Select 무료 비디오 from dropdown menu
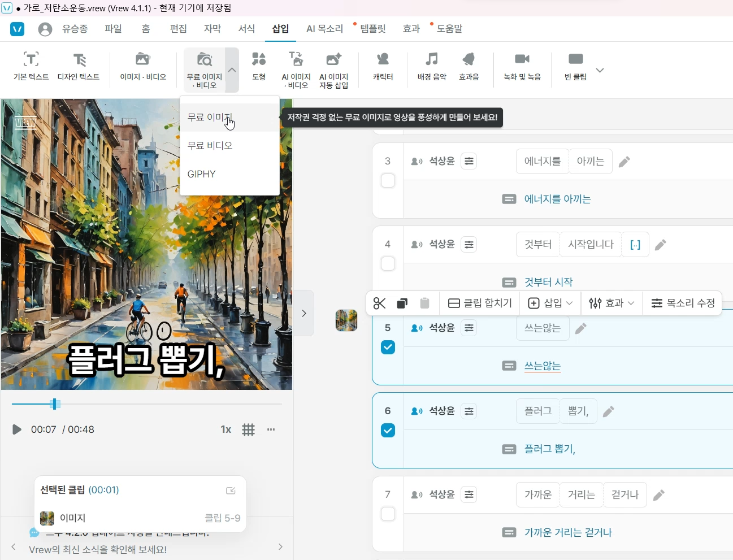The height and width of the screenshot is (560, 733). pyautogui.click(x=229, y=146)
